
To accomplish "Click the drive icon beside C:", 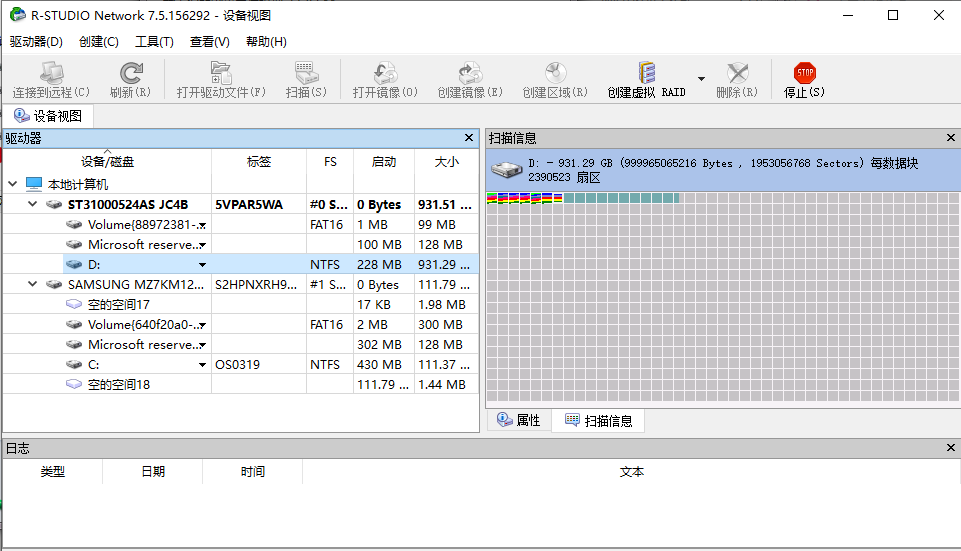I will click(74, 364).
